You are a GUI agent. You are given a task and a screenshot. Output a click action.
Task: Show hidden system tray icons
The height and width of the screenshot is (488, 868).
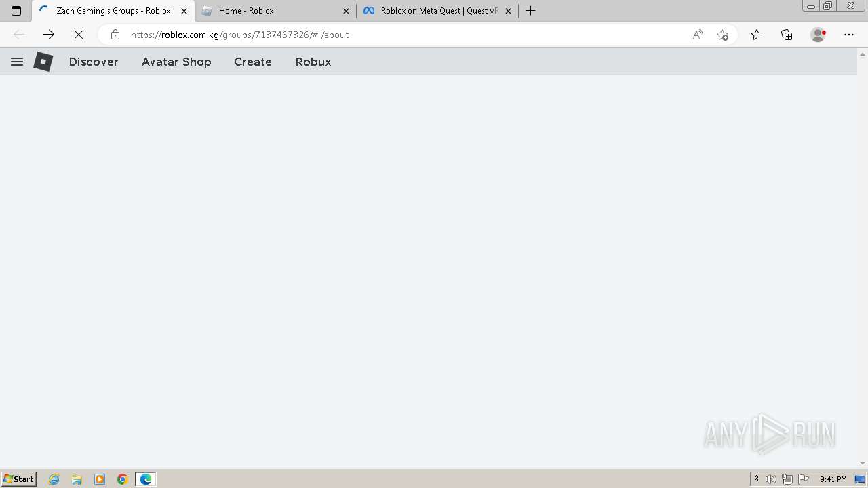pos(756,479)
